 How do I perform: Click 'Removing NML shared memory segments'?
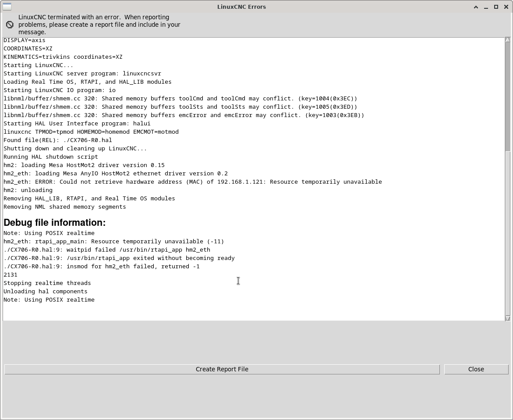(65, 207)
